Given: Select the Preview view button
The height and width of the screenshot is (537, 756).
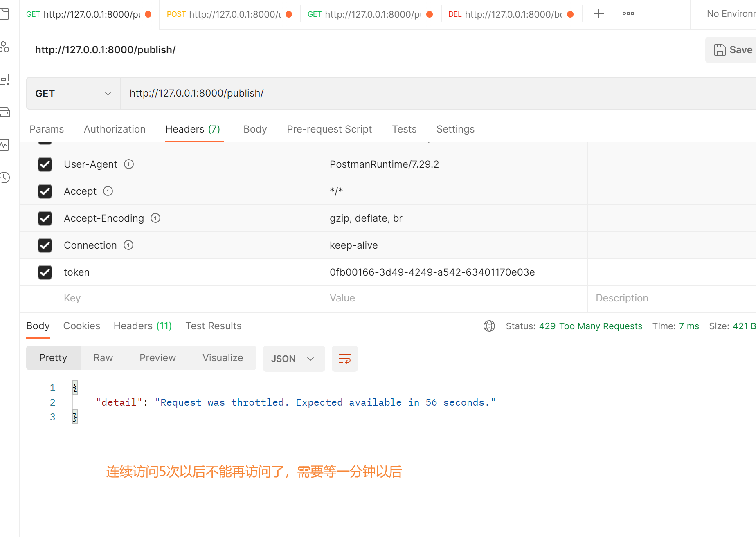Looking at the screenshot, I should [158, 358].
